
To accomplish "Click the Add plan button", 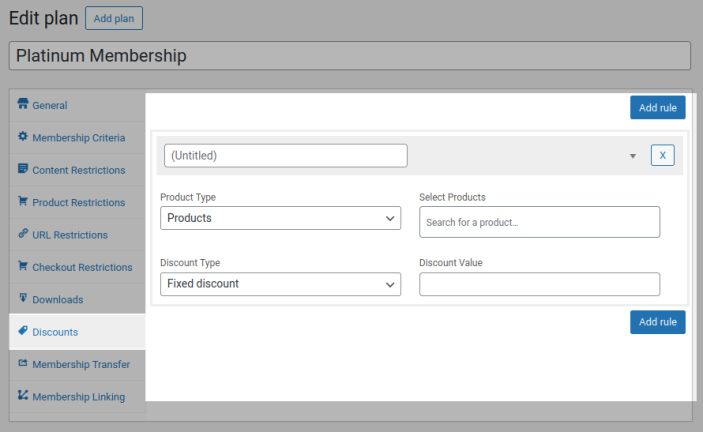I will pyautogui.click(x=114, y=18).
